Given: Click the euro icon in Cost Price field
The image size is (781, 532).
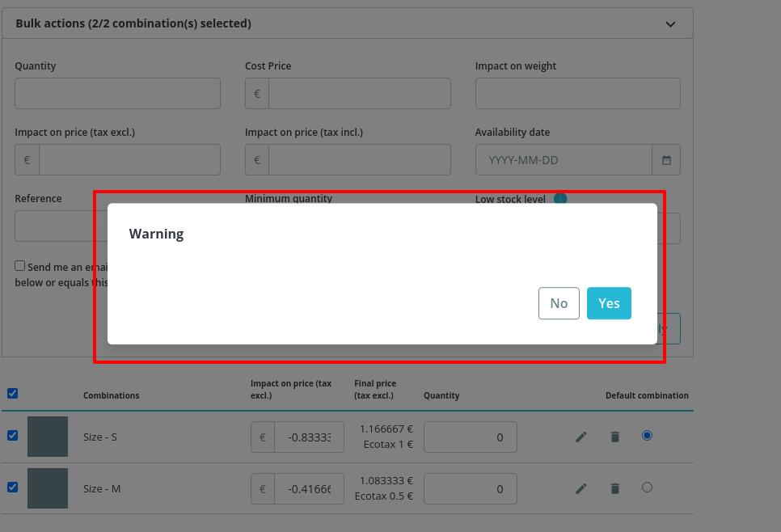Looking at the screenshot, I should tap(256, 93).
